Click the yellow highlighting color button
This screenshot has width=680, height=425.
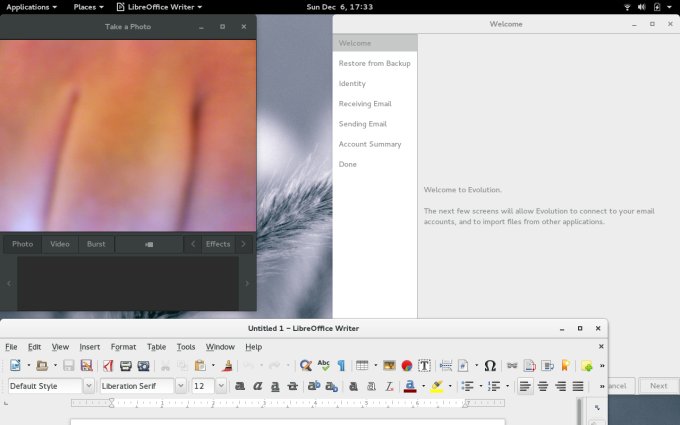coord(437,386)
